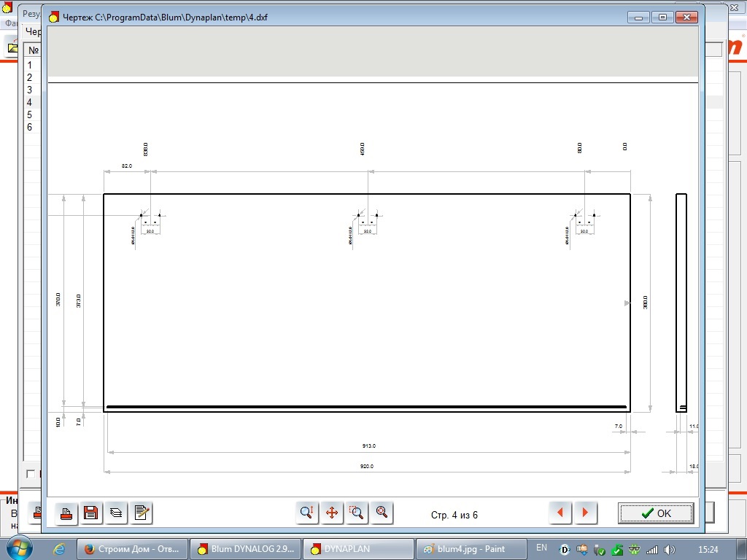The height and width of the screenshot is (560, 747).
Task: Activate the pan move arrows tool
Action: click(332, 513)
